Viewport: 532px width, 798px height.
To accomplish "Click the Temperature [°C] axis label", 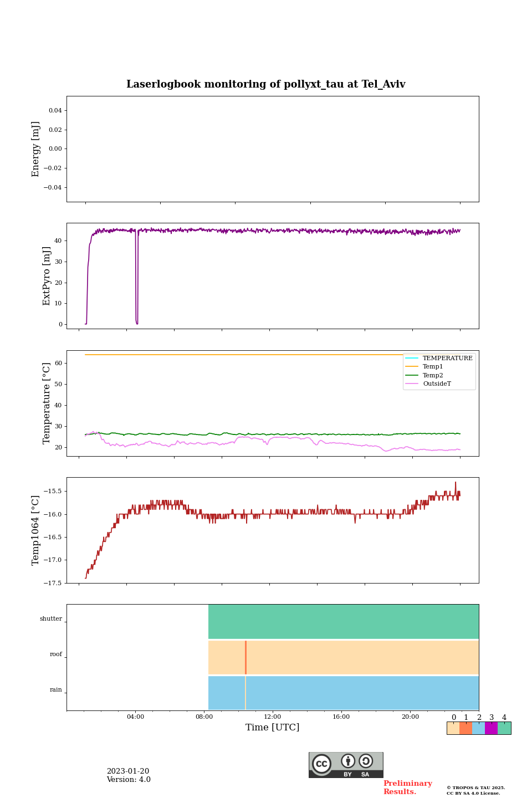I will [47, 403].
